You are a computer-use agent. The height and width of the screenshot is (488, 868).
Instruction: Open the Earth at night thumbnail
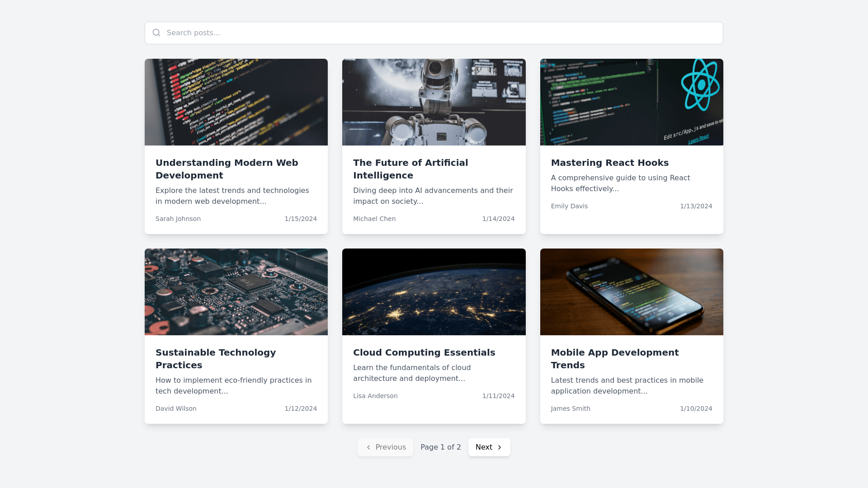point(434,292)
